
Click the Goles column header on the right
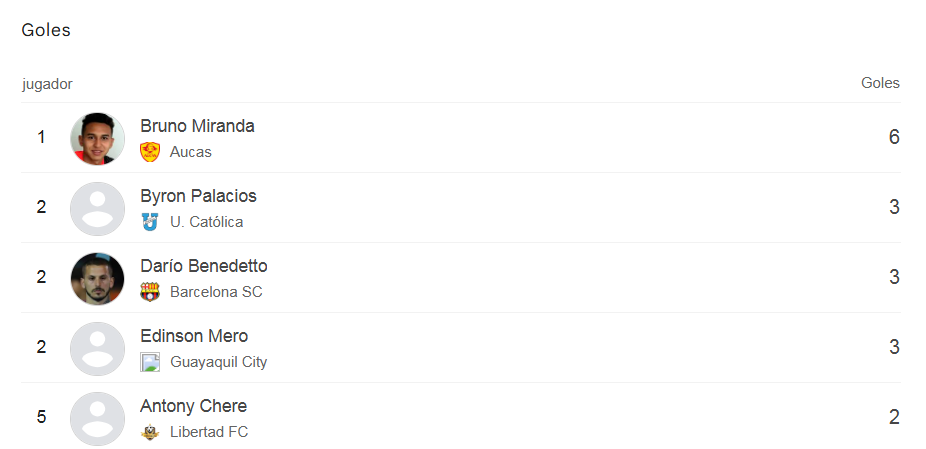(x=880, y=83)
